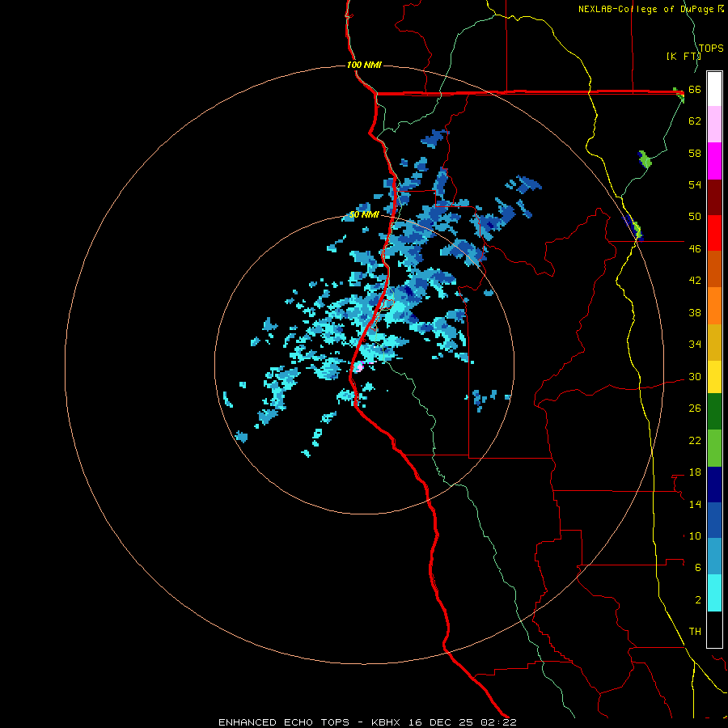This screenshot has height=728, width=728.
Task: Click the 10 value on the legend scale
Action: pyautogui.click(x=695, y=536)
